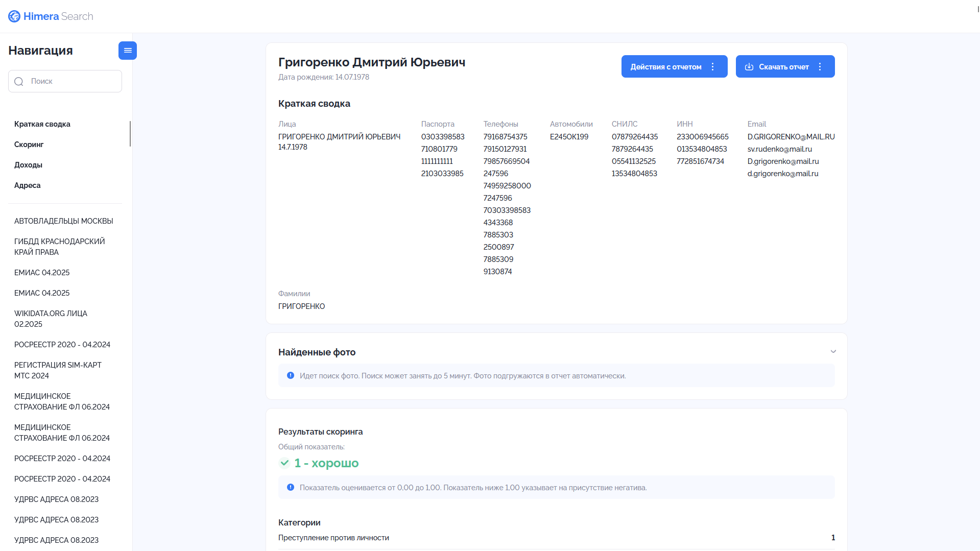Click the Действия с отчетом button
Image resolution: width=980 pixels, height=551 pixels.
coord(674,66)
